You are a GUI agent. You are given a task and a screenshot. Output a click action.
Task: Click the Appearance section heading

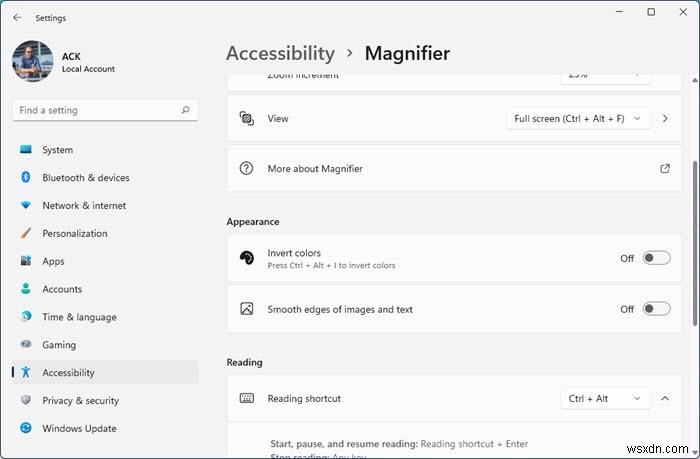coord(253,221)
